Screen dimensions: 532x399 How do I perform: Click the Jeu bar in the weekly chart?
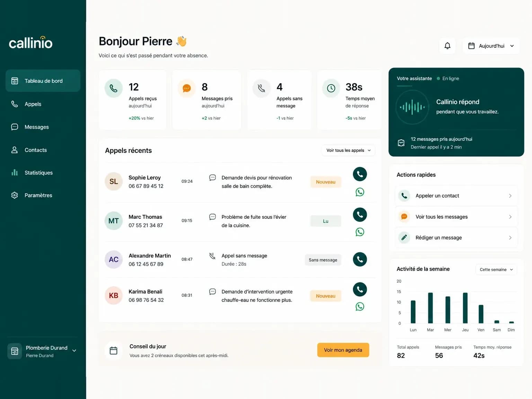click(x=465, y=308)
